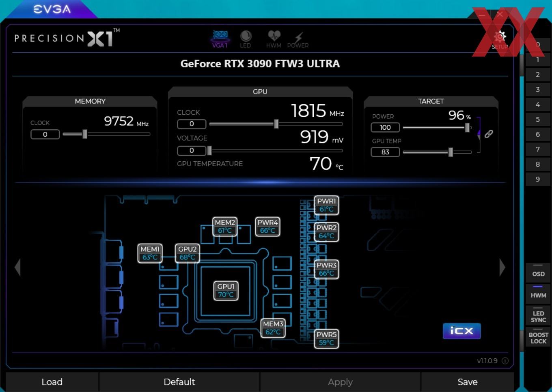Screen dimensions: 552x392
Task: Toggle the power-temp link chain icon
Action: [489, 134]
